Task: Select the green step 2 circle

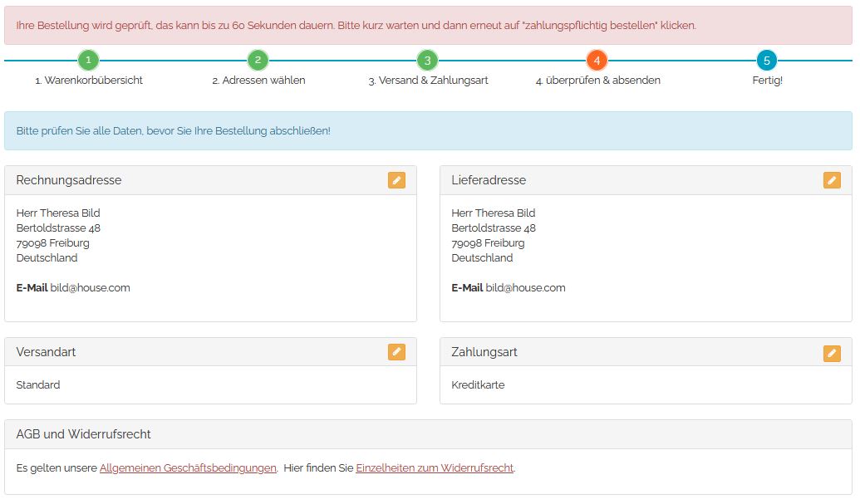Action: (258, 60)
